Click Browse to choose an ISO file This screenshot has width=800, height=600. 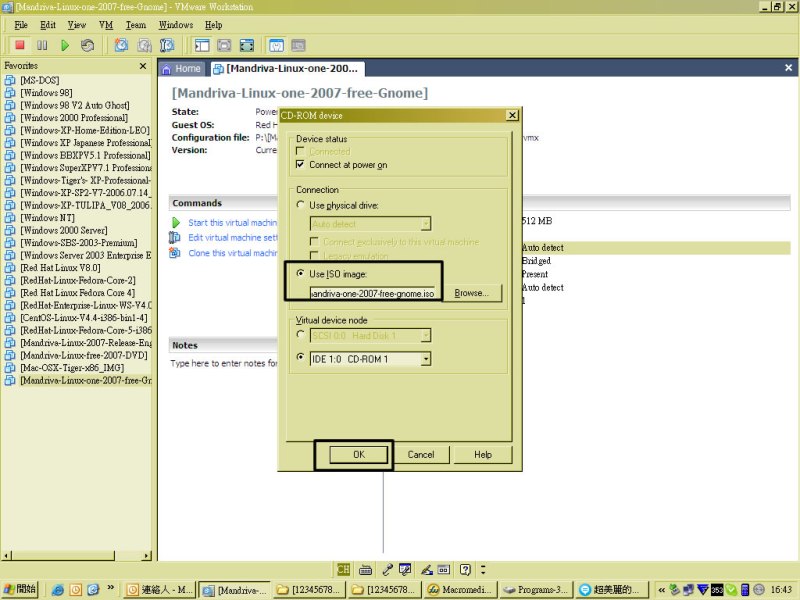click(x=471, y=293)
